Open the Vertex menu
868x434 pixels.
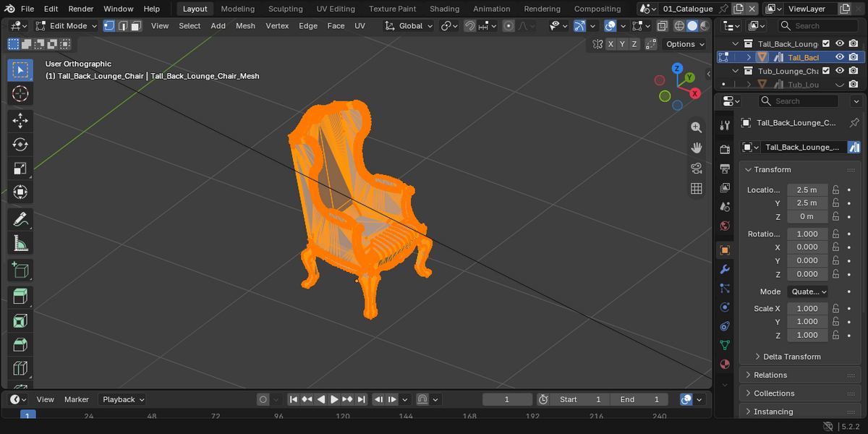pyautogui.click(x=277, y=25)
